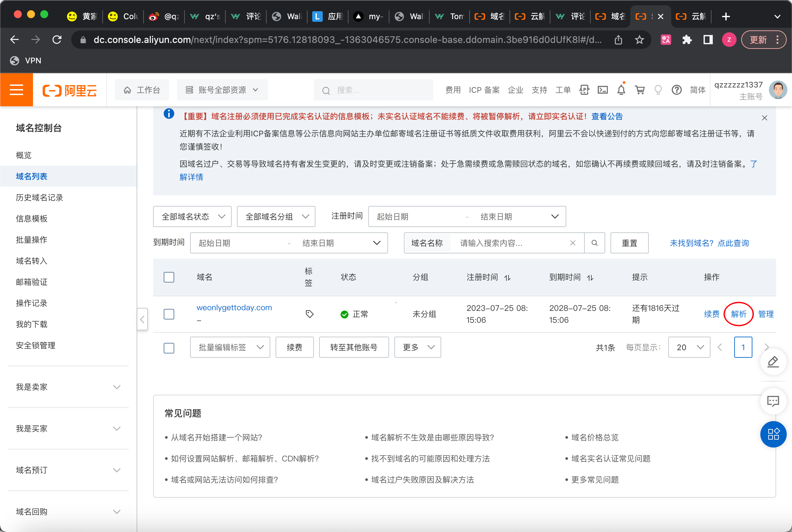The width and height of the screenshot is (792, 532).
Task: Open 注册时间 date range picker
Action: [467, 216]
